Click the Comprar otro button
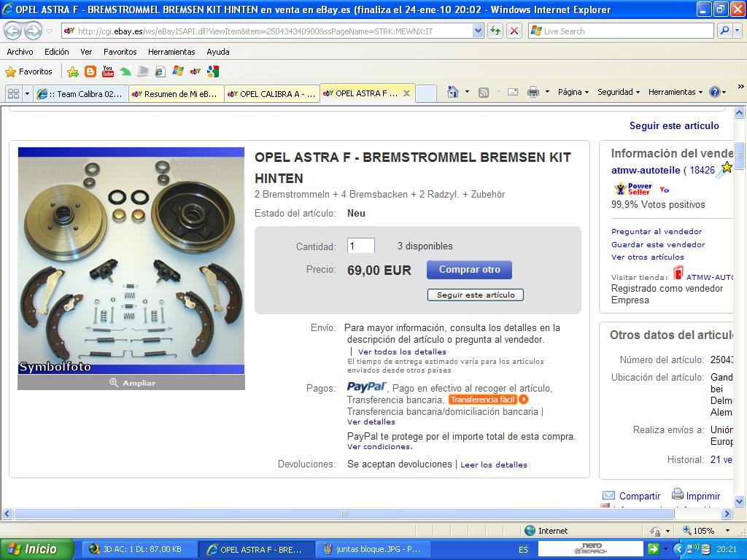This screenshot has width=747, height=560. coord(469,270)
